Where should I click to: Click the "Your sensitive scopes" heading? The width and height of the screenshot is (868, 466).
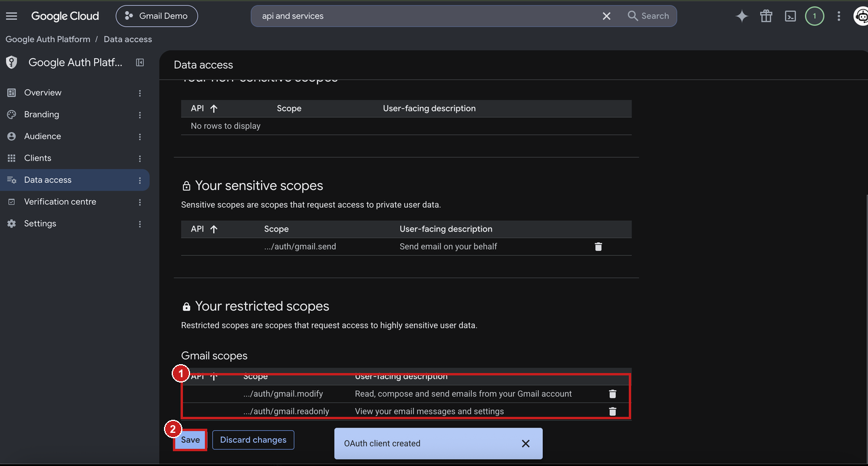pyautogui.click(x=259, y=185)
